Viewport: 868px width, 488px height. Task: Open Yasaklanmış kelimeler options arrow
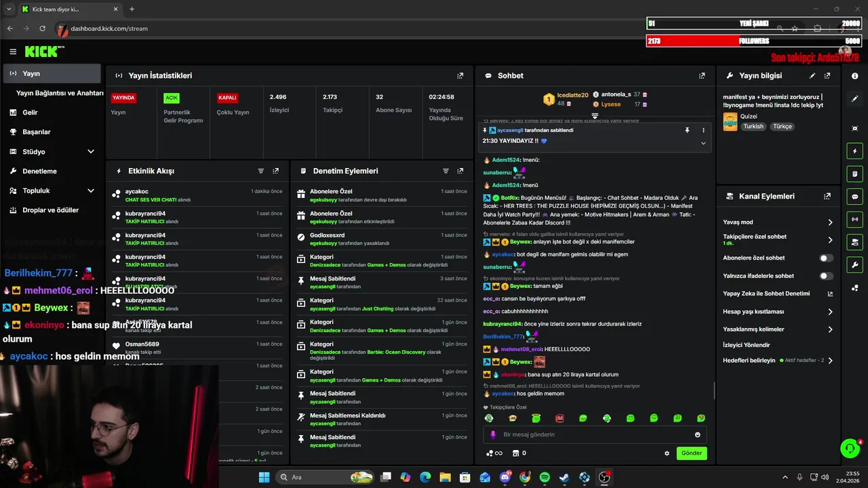(830, 329)
